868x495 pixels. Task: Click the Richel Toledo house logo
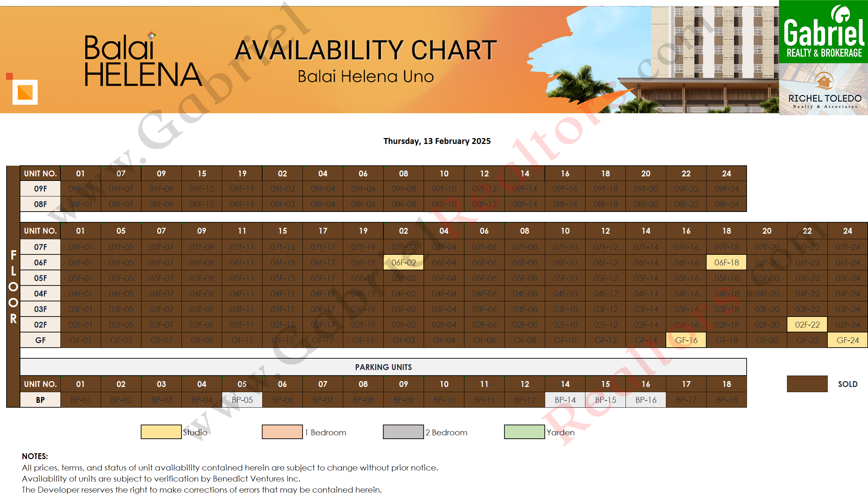click(x=824, y=81)
